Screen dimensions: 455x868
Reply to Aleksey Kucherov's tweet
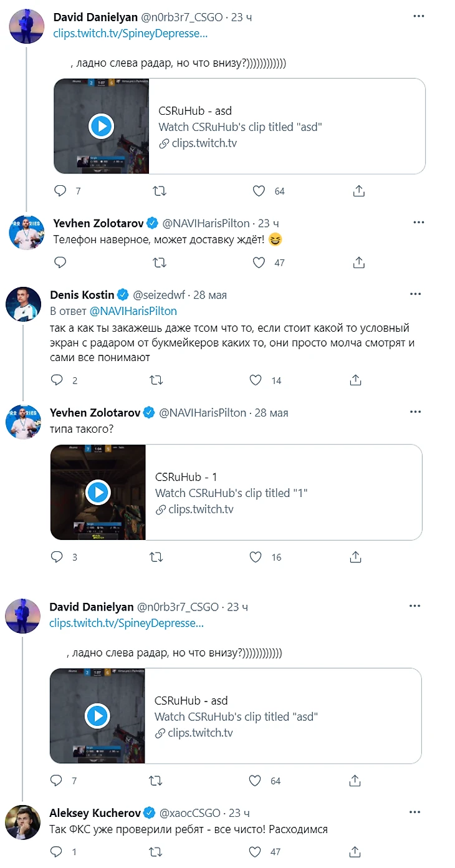point(57,851)
